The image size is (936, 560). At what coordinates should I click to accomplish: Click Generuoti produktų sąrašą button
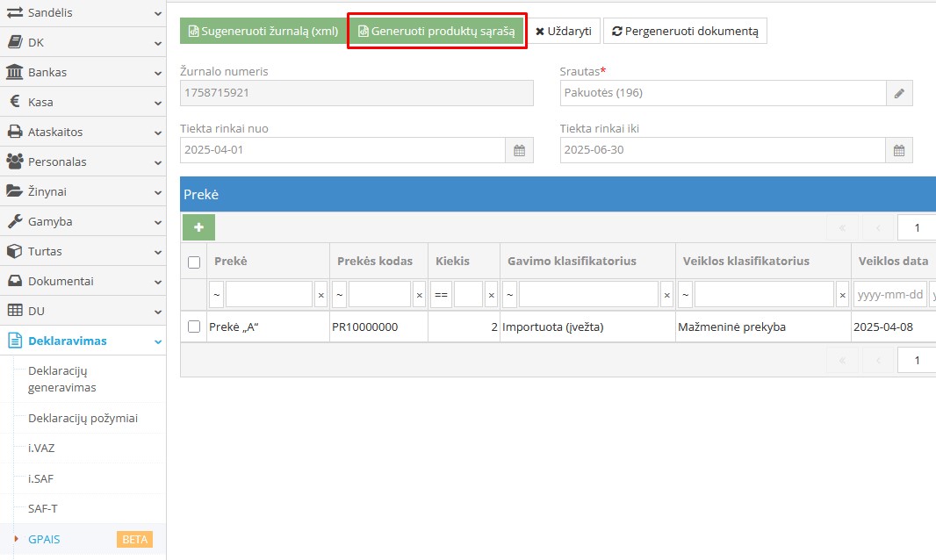point(436,31)
